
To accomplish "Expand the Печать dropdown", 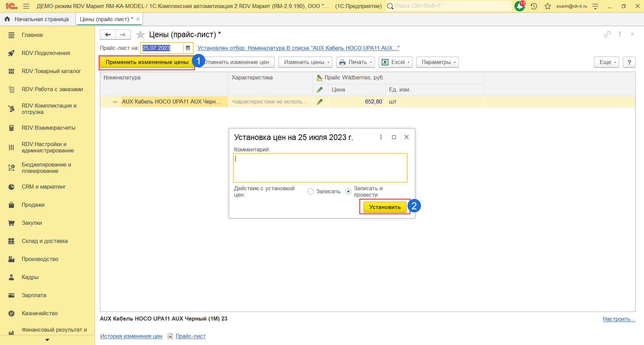I will [356, 62].
